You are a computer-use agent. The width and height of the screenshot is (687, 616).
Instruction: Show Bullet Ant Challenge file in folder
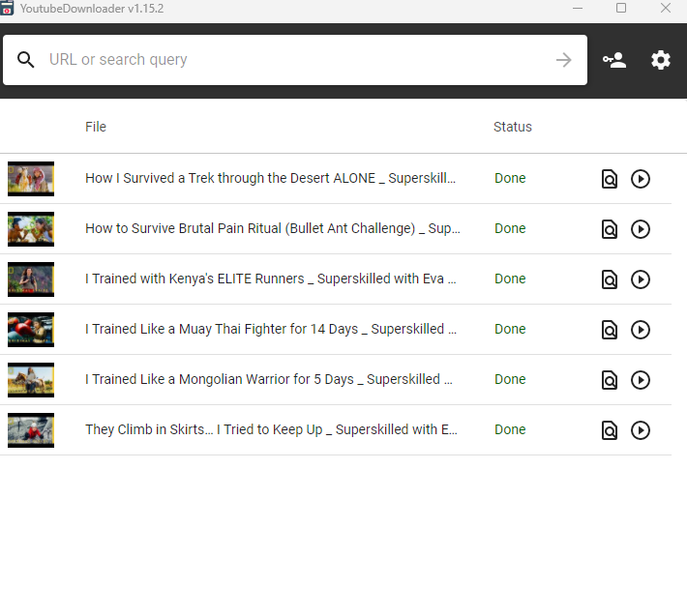tap(609, 229)
